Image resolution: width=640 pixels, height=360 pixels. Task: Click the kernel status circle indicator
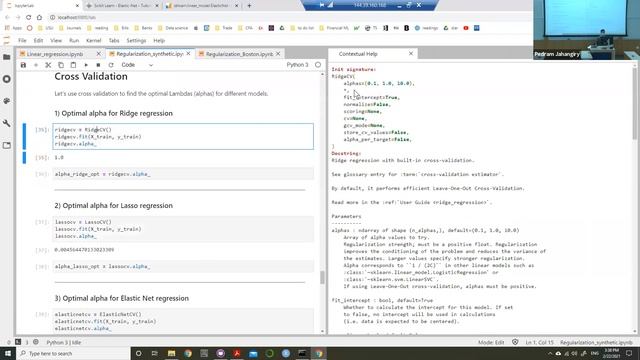coord(318,64)
